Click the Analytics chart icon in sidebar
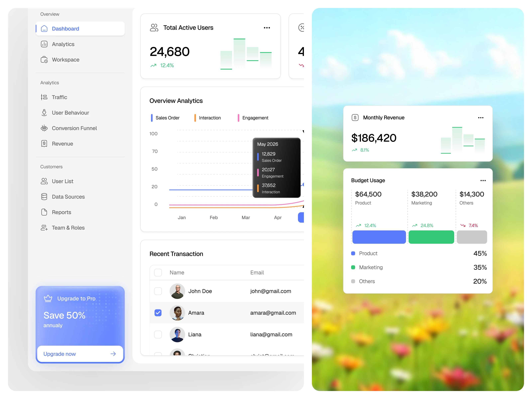Viewport: 532px width, 399px height. coord(44,44)
